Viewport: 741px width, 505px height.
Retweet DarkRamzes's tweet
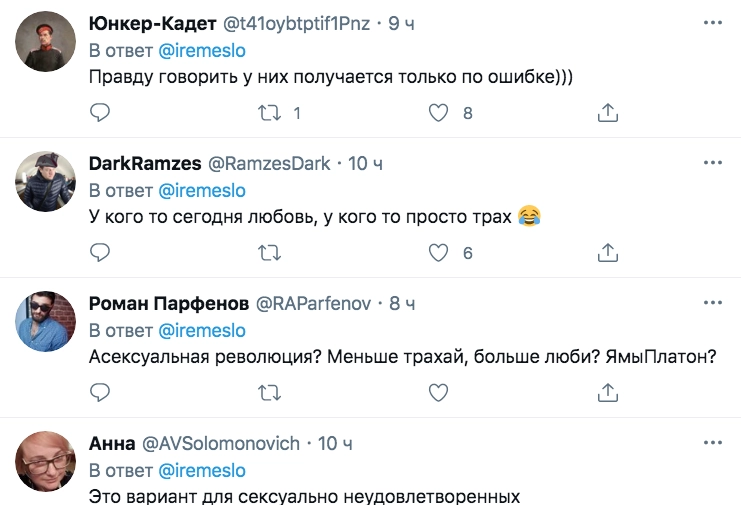click(x=269, y=253)
